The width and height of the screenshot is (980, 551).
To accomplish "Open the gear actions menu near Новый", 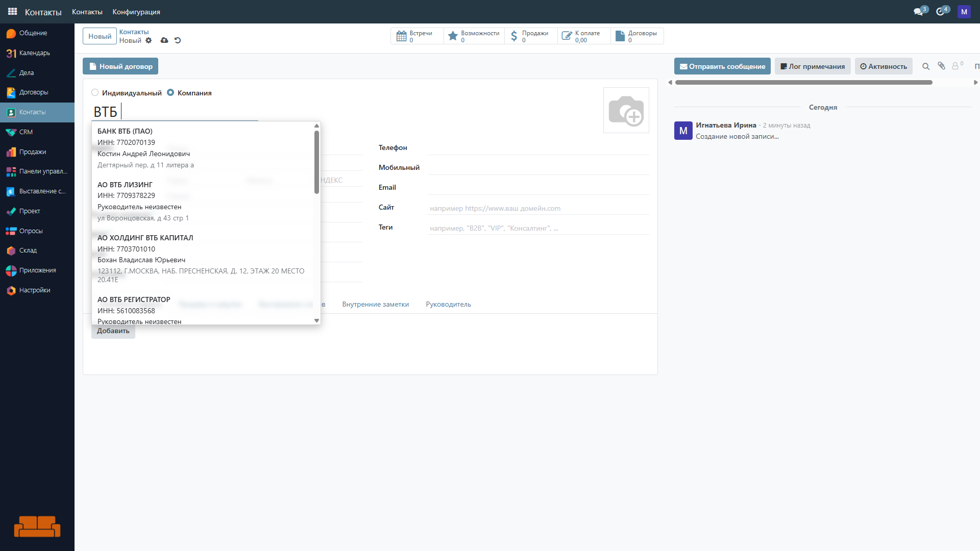I will (149, 40).
